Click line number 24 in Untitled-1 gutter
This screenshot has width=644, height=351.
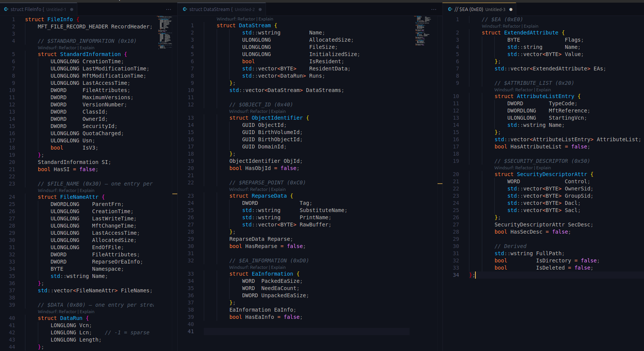[x=12, y=197]
